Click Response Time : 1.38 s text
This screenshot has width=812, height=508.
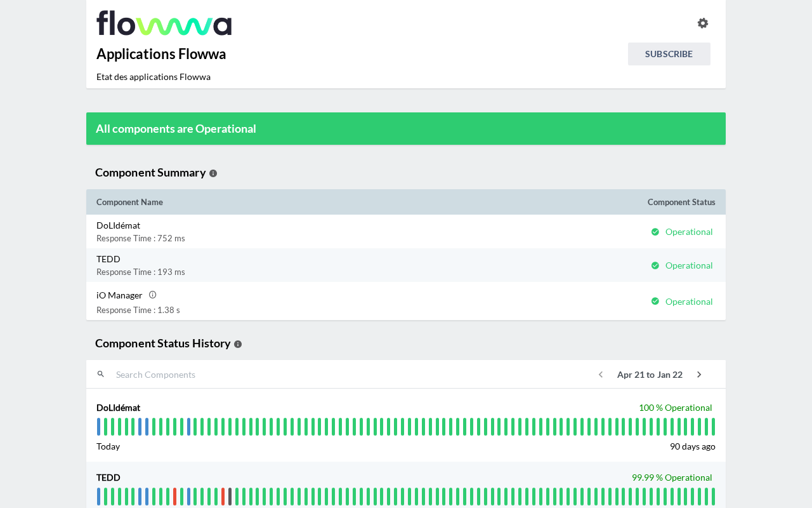pyautogui.click(x=138, y=310)
